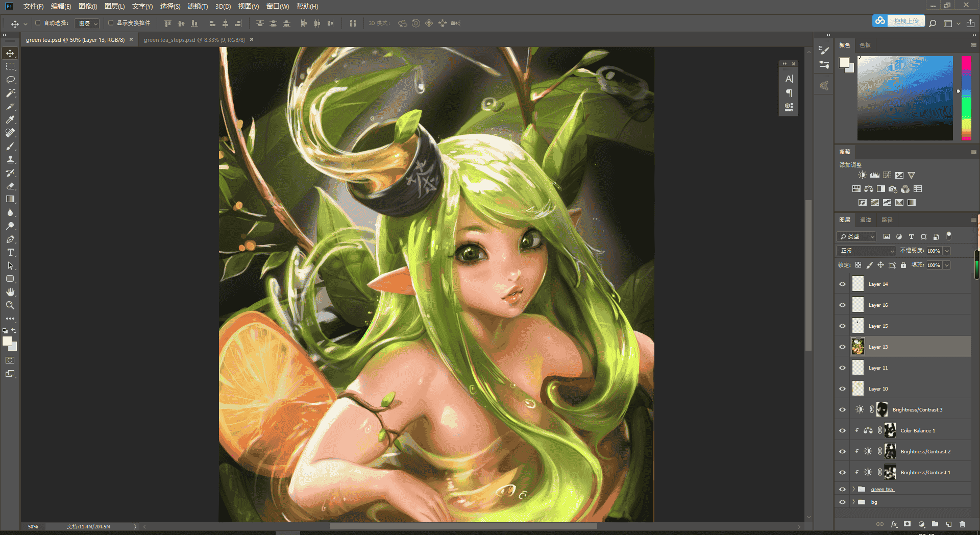980x535 pixels.
Task: Create a new group with folder icon
Action: (935, 524)
